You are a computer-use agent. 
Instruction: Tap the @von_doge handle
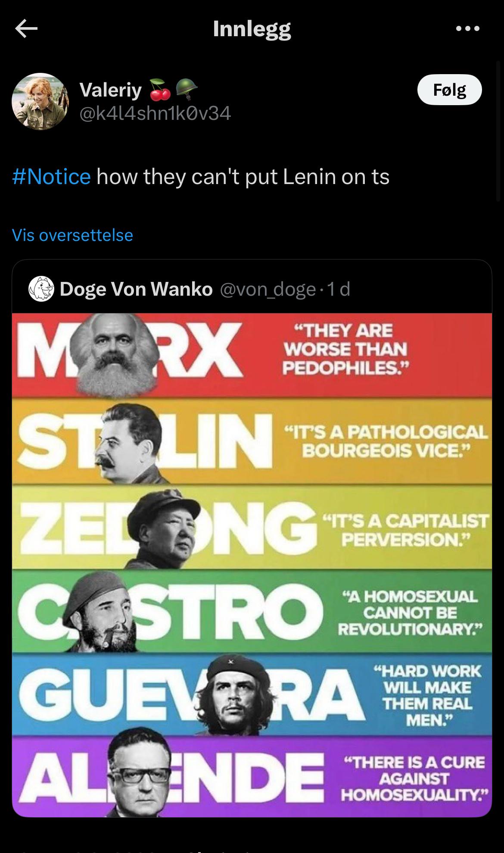[268, 289]
